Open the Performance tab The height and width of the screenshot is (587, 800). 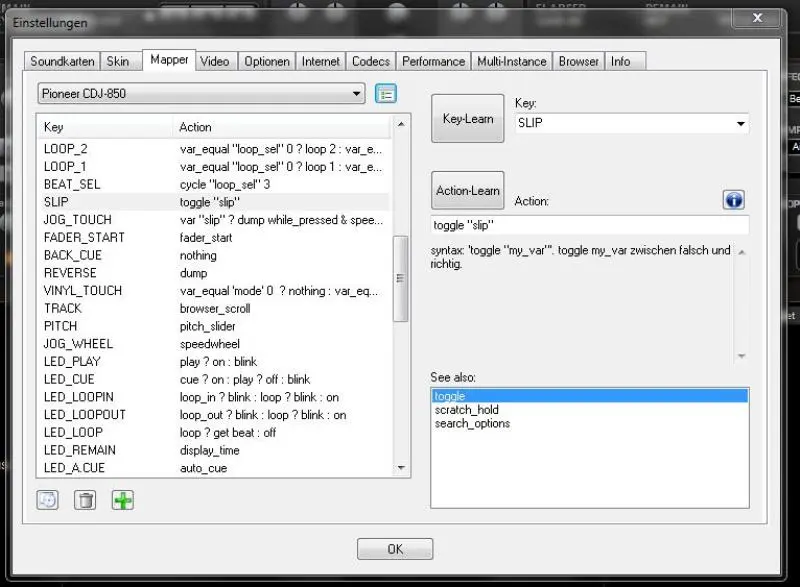(433, 61)
